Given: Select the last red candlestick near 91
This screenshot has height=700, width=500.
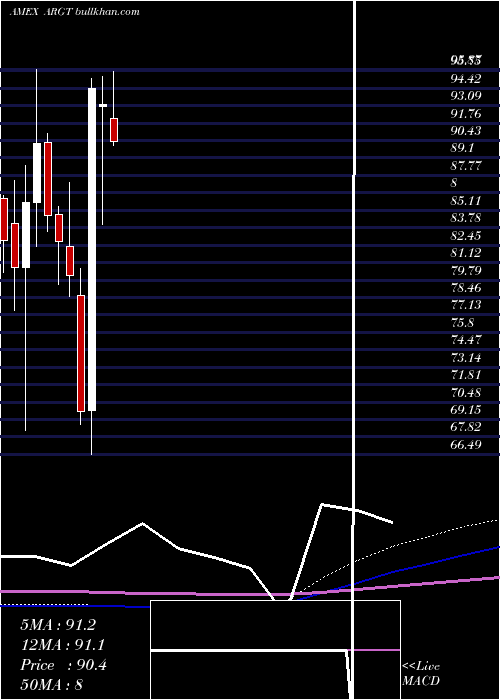Looking at the screenshot, I should pyautogui.click(x=114, y=130).
